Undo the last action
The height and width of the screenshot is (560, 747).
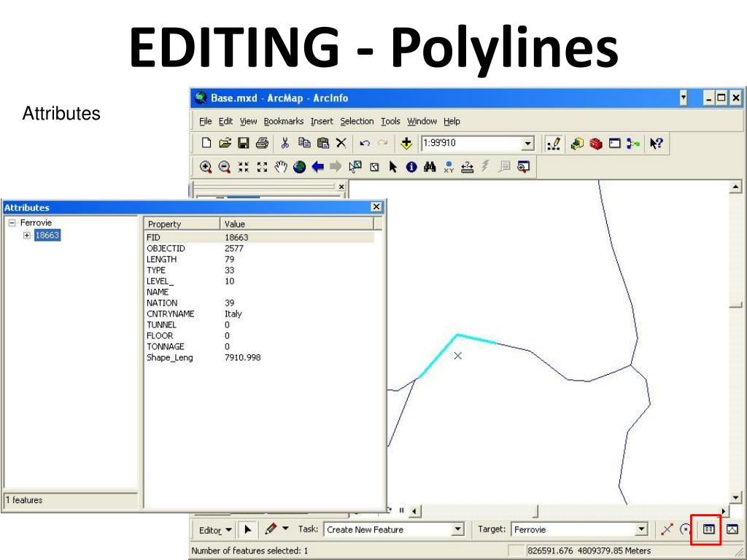pyautogui.click(x=365, y=143)
